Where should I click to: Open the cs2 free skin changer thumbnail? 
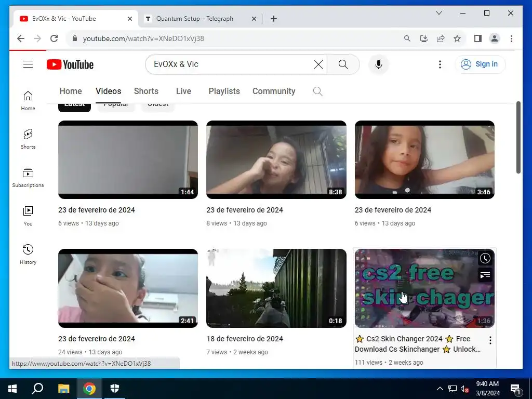coord(424,288)
